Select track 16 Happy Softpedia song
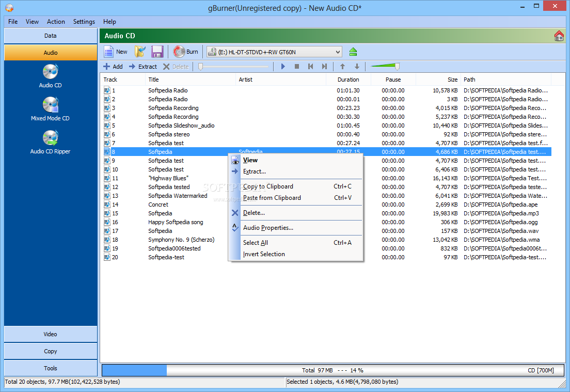 [x=326, y=222]
